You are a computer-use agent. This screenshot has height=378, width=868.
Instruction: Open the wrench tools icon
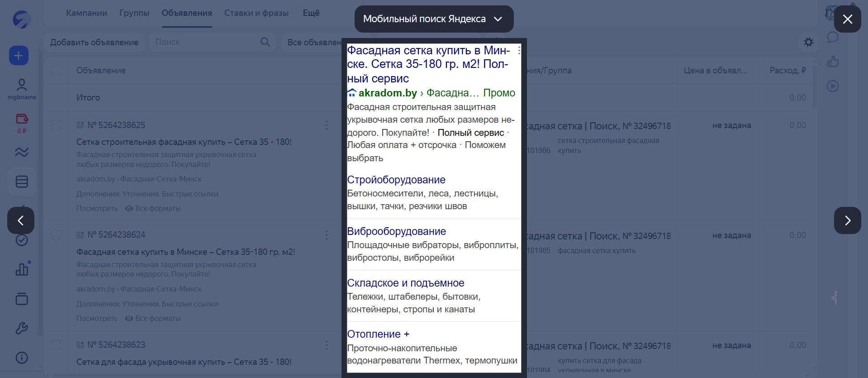22,328
